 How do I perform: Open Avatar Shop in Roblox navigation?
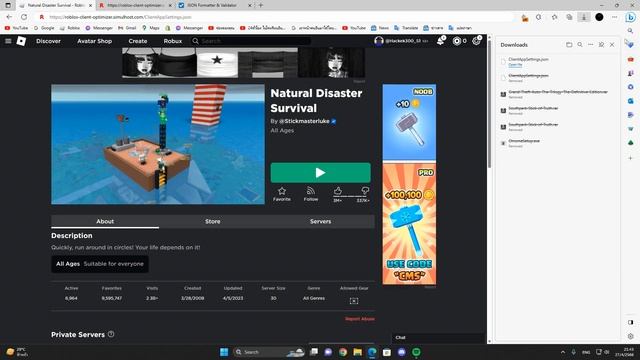[x=94, y=41]
